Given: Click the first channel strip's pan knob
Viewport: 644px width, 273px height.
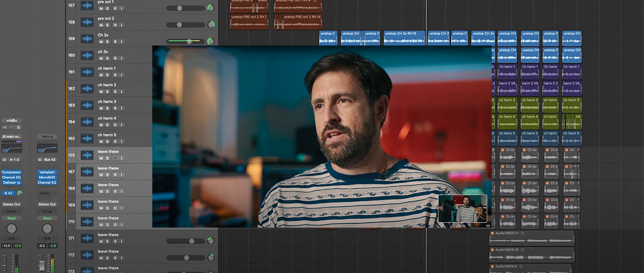Looking at the screenshot, I should pyautogui.click(x=11, y=229).
